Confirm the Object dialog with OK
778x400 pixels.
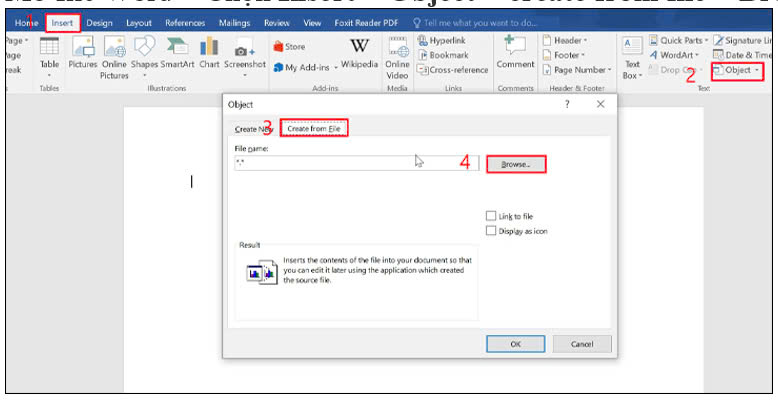(x=516, y=344)
